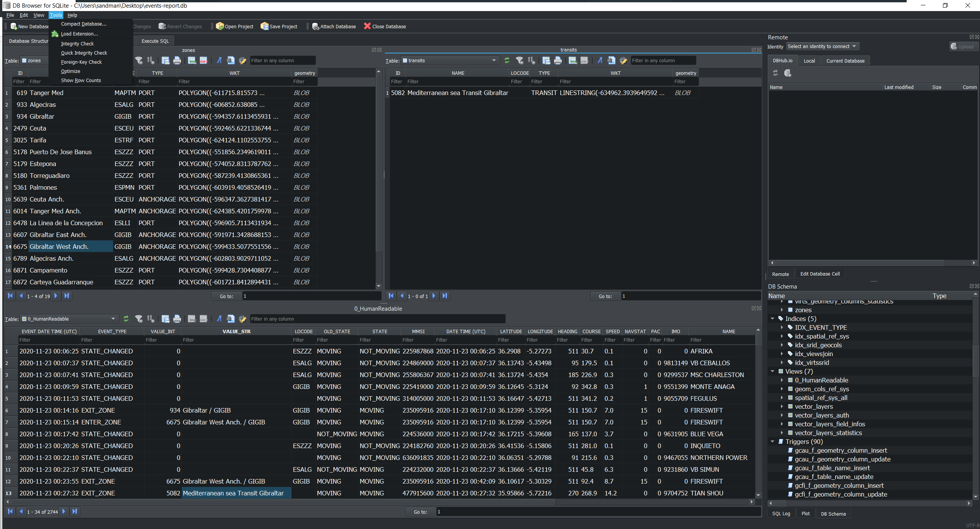Click Go to button in transits panel

point(605,296)
